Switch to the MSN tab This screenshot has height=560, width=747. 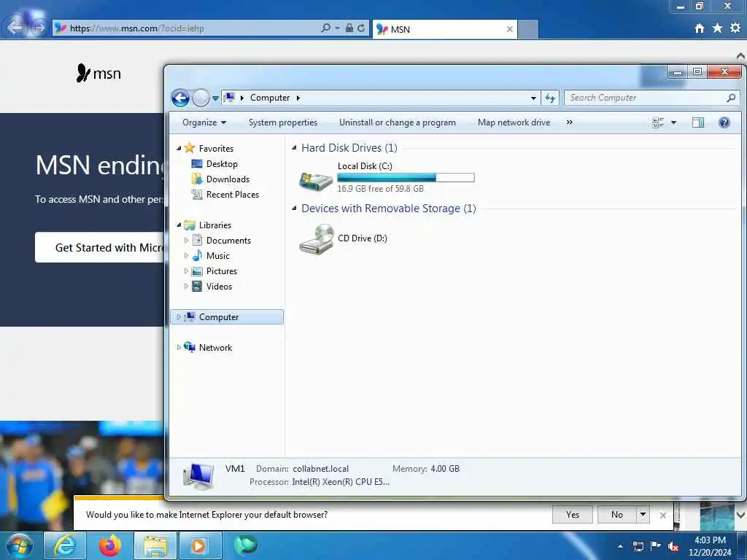pos(445,29)
